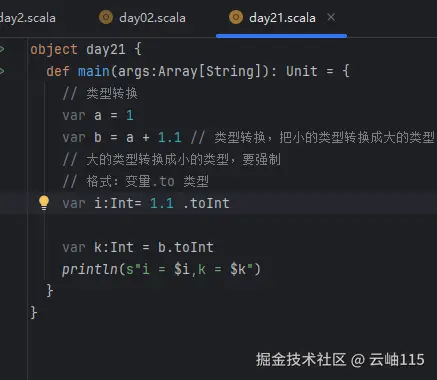The height and width of the screenshot is (380, 437).
Task: Open the yellow lightbulb quick-fix suggestions
Action: coord(44,203)
